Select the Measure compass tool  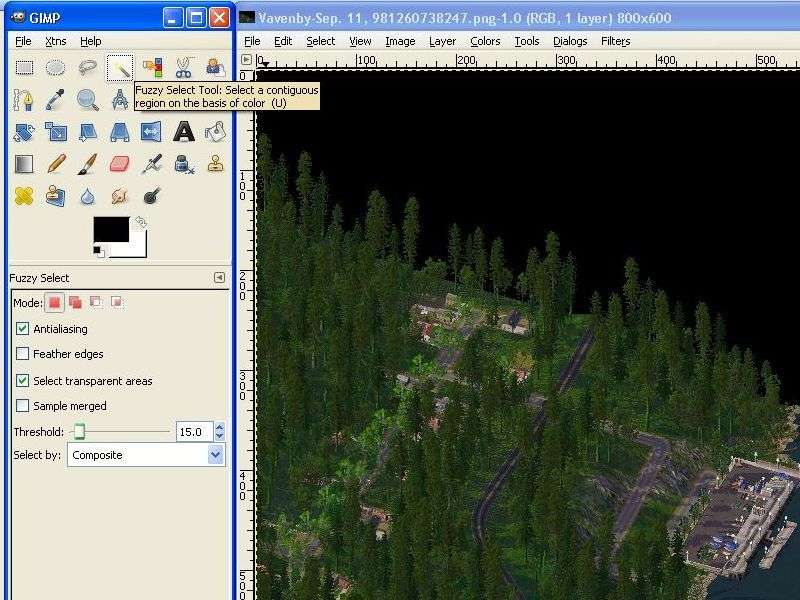[x=120, y=99]
